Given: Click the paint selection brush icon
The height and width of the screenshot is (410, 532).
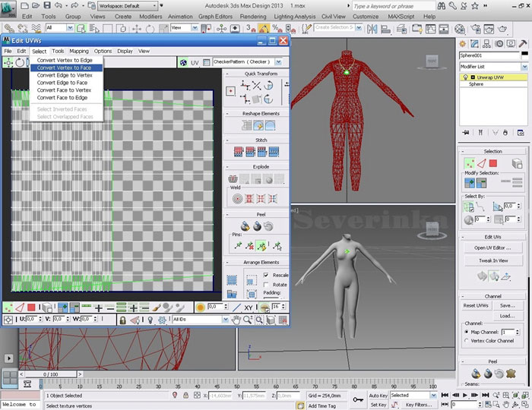Looking at the screenshot, I should tap(157, 307).
